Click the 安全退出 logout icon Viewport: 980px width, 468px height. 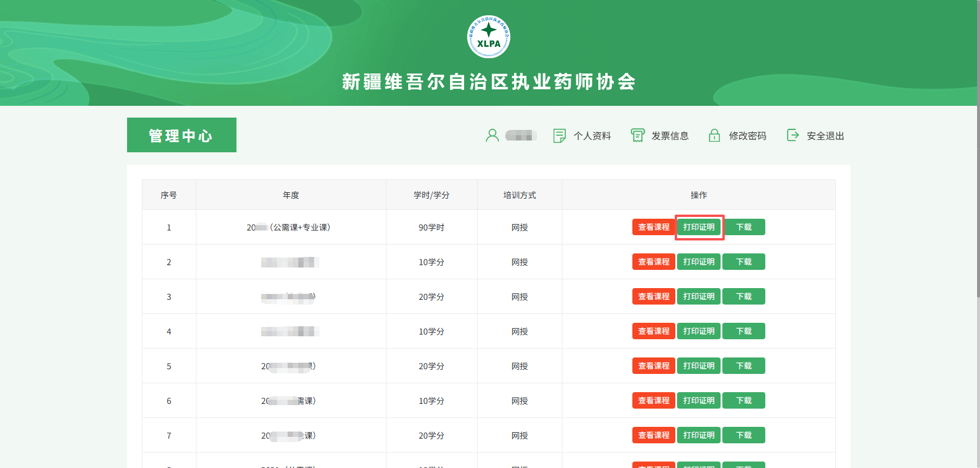point(793,136)
